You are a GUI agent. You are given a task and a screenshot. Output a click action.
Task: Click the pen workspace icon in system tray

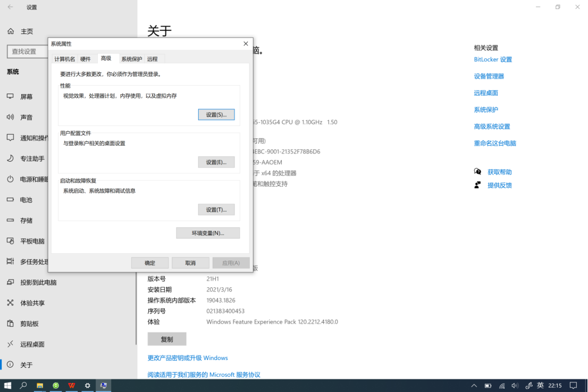[529, 386]
